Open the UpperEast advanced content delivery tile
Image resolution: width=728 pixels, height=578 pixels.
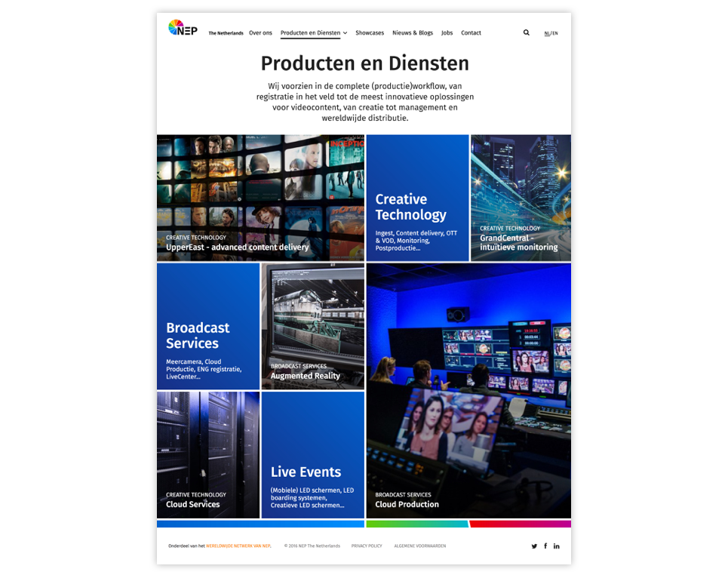tap(260, 198)
